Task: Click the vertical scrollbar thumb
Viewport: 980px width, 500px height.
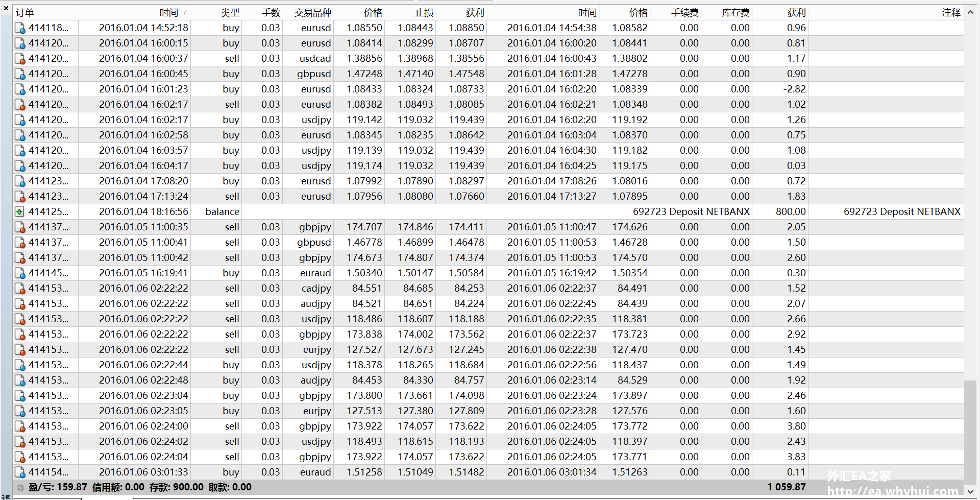Action: 970,432
